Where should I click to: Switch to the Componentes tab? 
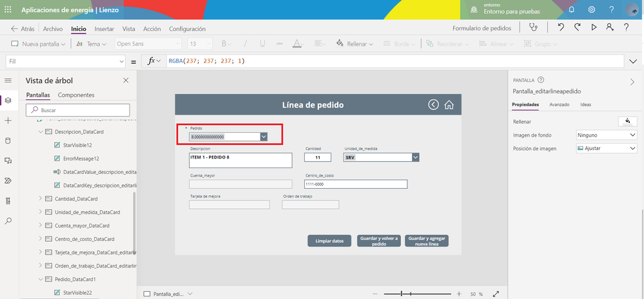tap(76, 95)
